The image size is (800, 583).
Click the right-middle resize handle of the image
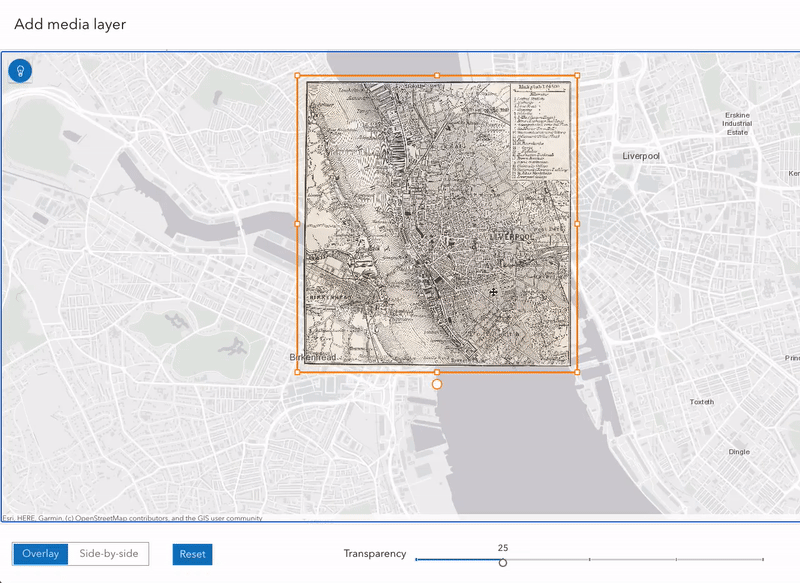click(x=577, y=223)
